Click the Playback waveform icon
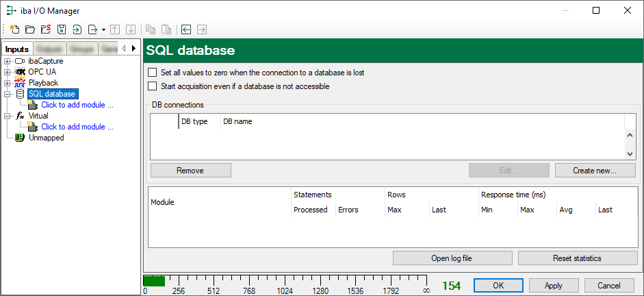The image size is (644, 296). (x=20, y=83)
